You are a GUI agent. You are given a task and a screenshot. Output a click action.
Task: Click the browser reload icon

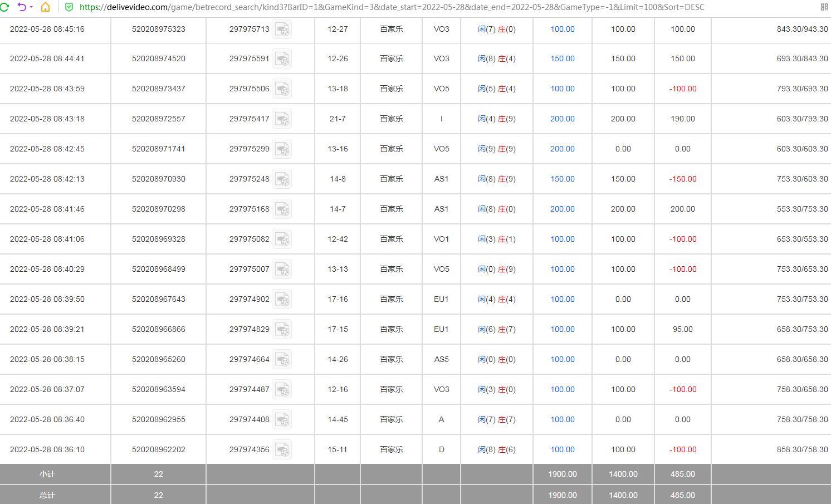coord(4,7)
